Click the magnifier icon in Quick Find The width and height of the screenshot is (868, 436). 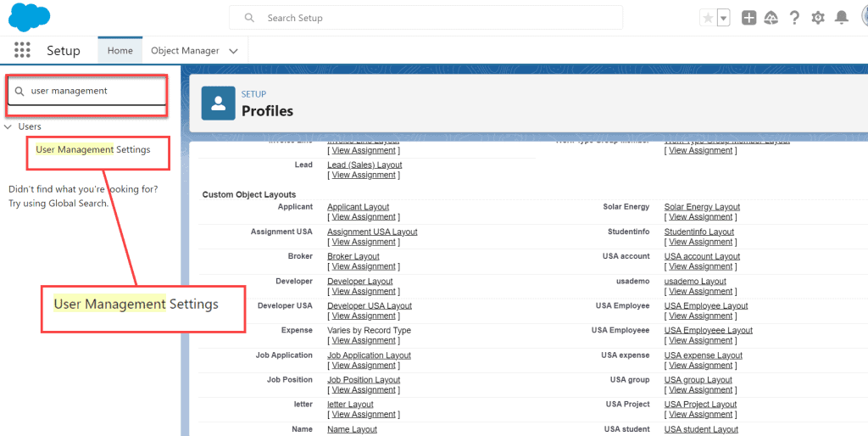pos(19,91)
